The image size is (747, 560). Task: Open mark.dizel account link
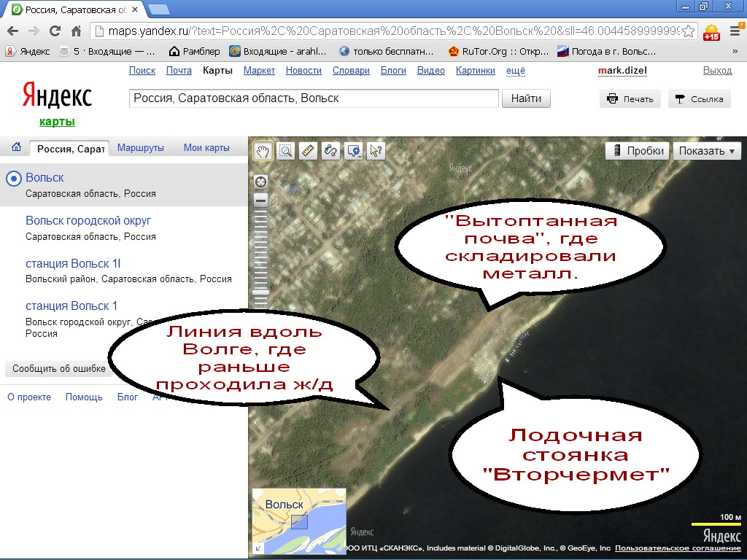[x=623, y=71]
